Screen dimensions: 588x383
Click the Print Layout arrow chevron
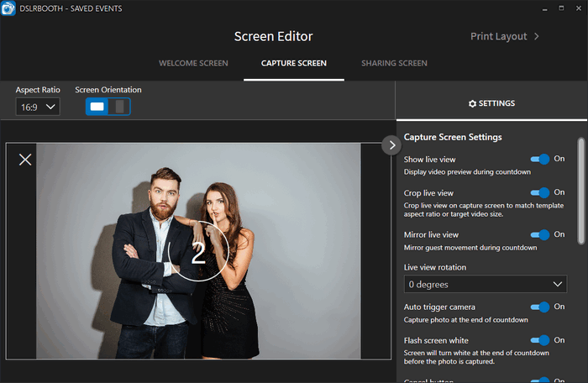click(x=537, y=37)
